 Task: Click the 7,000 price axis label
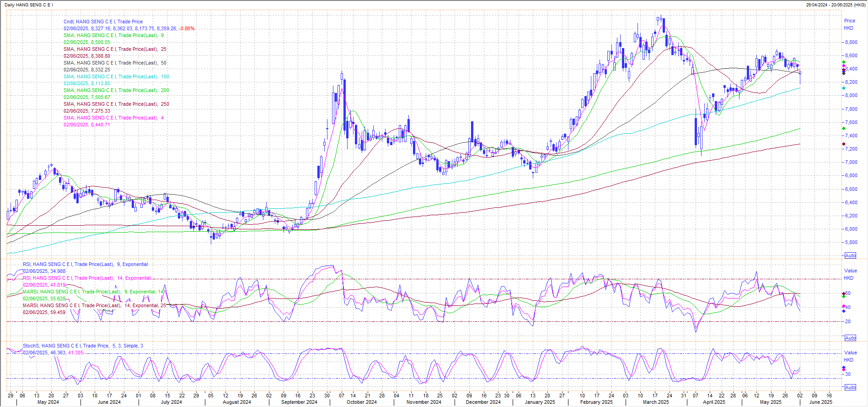coord(851,162)
